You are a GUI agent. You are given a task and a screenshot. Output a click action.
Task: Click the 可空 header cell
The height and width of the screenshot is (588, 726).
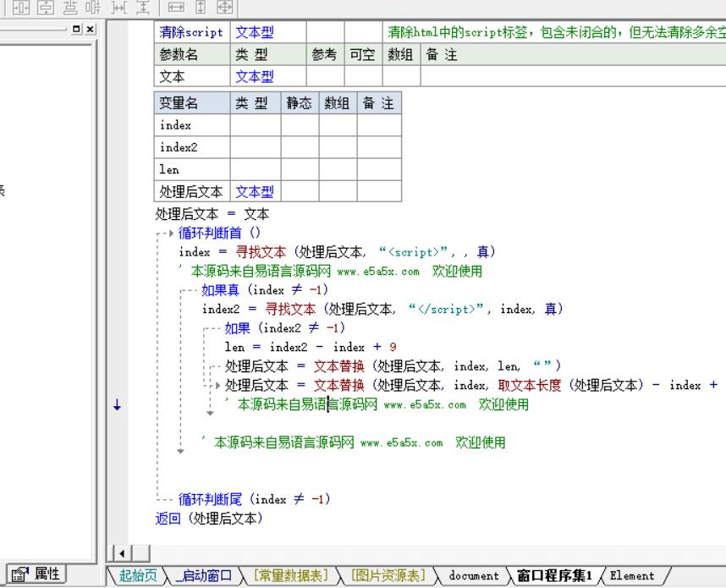[363, 55]
